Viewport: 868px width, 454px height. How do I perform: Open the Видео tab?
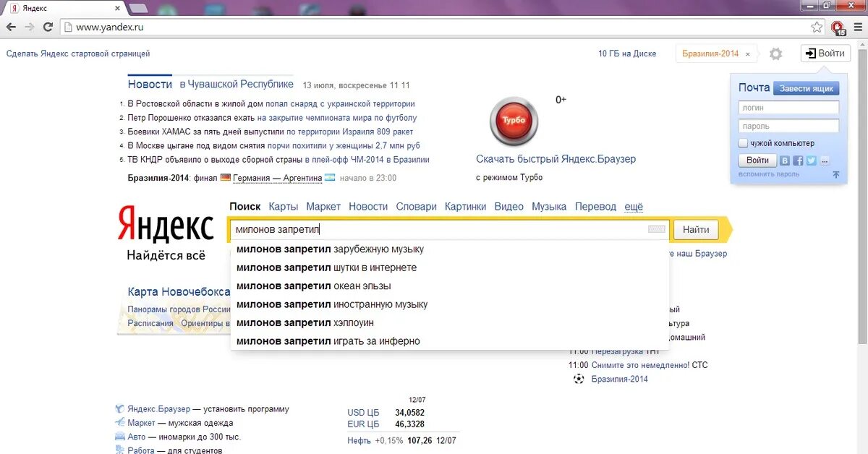tap(509, 207)
